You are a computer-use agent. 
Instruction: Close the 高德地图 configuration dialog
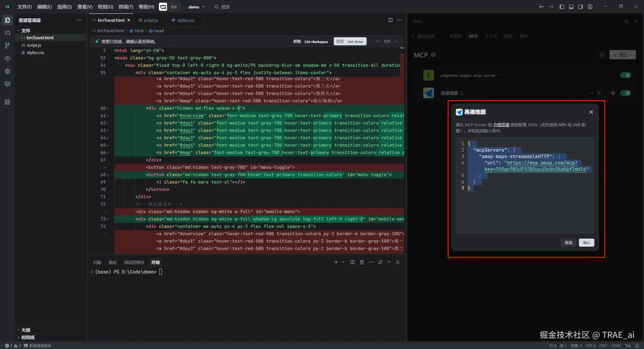[591, 112]
